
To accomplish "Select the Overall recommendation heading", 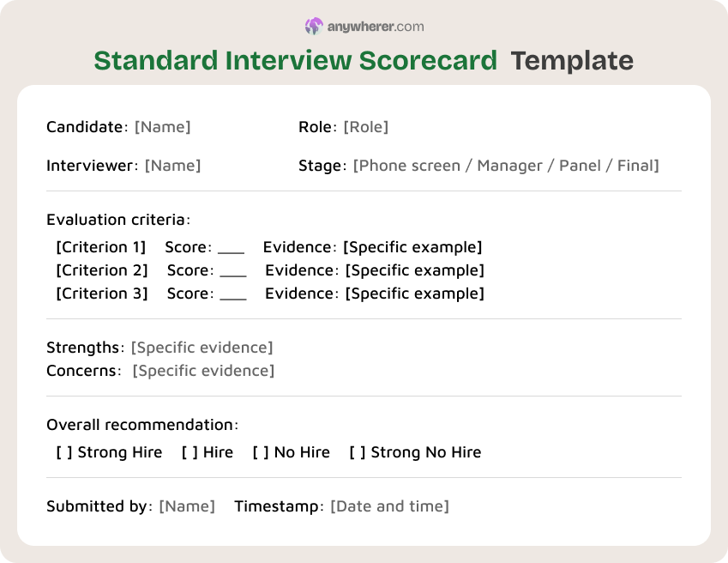I will pos(142,425).
